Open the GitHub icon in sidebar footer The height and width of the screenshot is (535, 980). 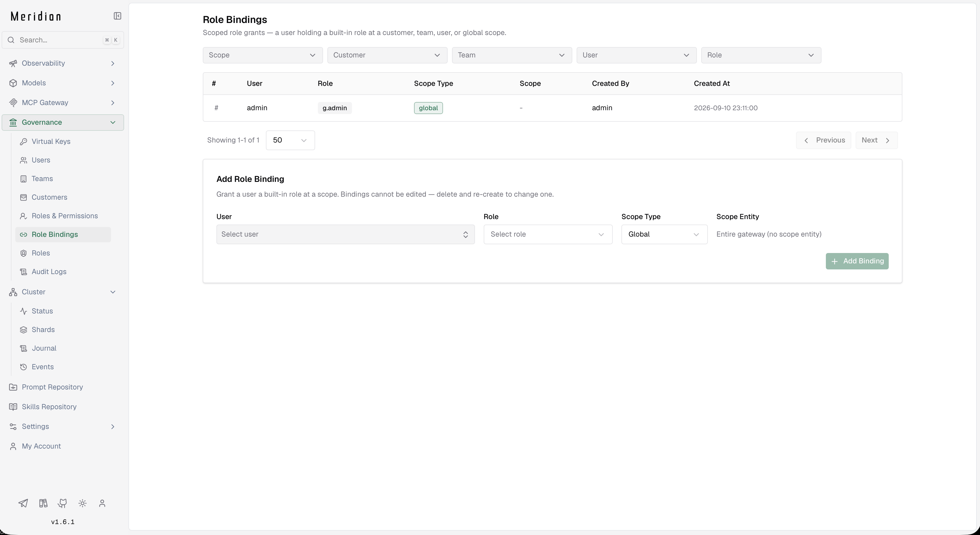(x=62, y=503)
